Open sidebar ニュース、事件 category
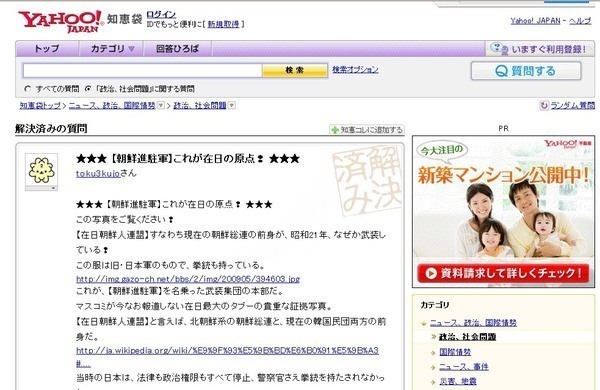 click(464, 367)
